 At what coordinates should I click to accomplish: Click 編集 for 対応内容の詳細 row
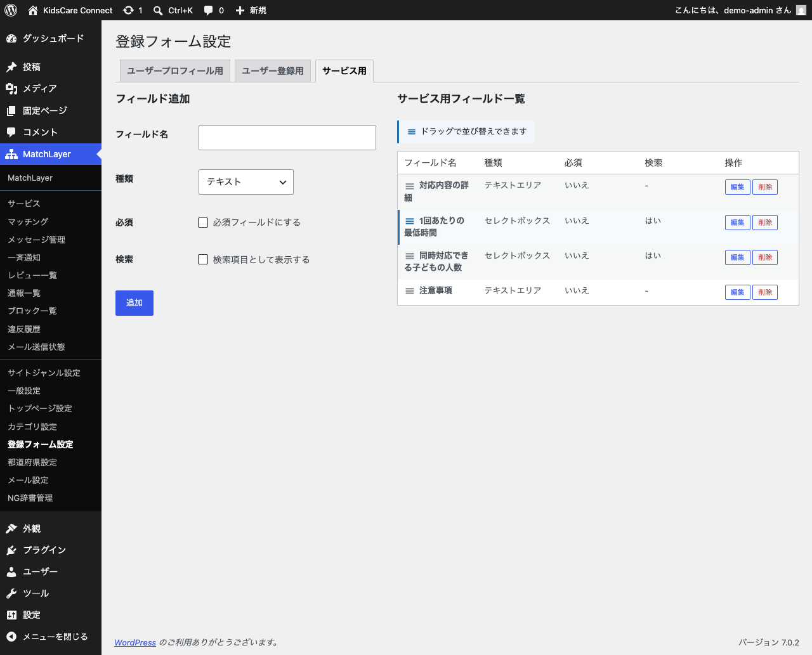click(x=738, y=187)
